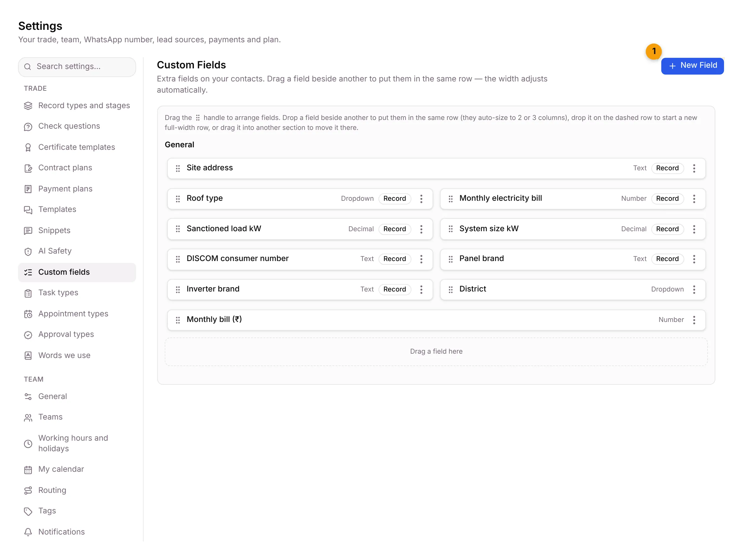Click the Monthly bill (₹) drag handle
This screenshot has height=560, width=752.
(x=177, y=320)
